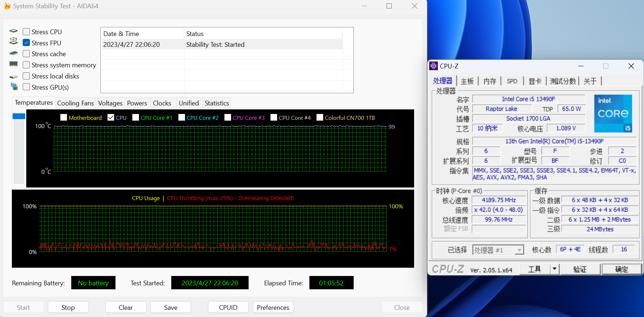Image resolution: width=644 pixels, height=317 pixels.
Task: Click the Test Started 2023/4/27 22:06:20 field
Action: pyautogui.click(x=210, y=283)
